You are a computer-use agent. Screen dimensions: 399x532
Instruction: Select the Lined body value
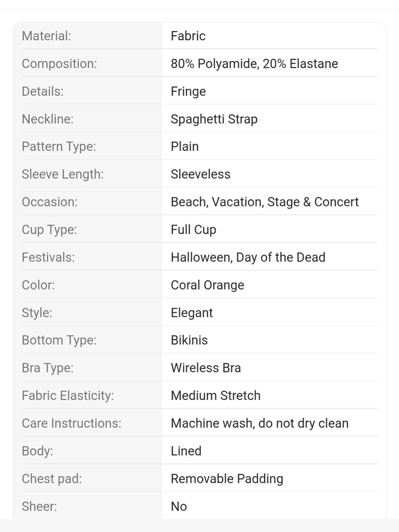pyautogui.click(x=186, y=451)
